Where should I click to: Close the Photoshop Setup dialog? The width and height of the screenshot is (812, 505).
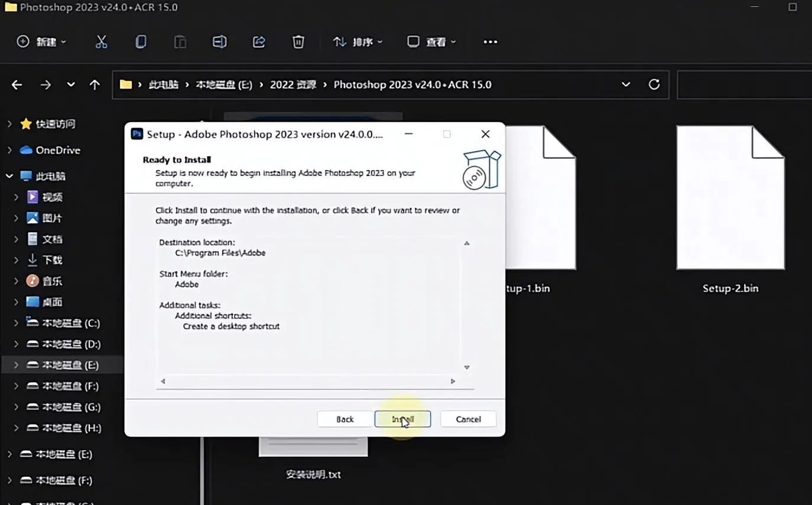tap(485, 134)
